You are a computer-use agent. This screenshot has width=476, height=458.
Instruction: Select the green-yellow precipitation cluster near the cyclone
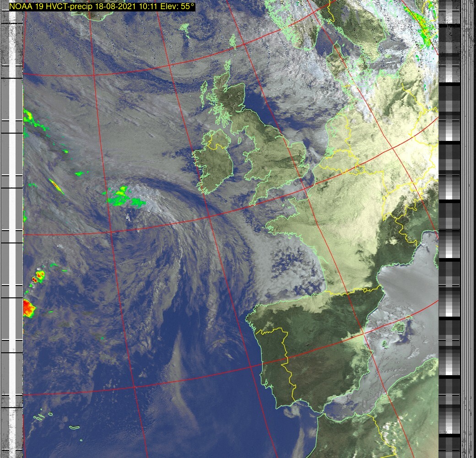coord(124,196)
